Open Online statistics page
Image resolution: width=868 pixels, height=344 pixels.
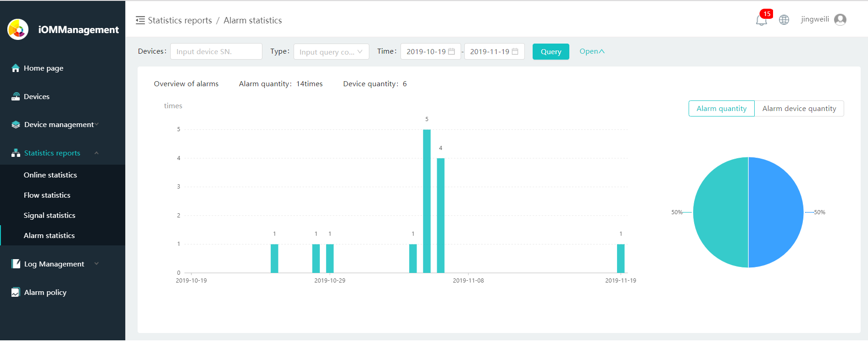pyautogui.click(x=50, y=175)
